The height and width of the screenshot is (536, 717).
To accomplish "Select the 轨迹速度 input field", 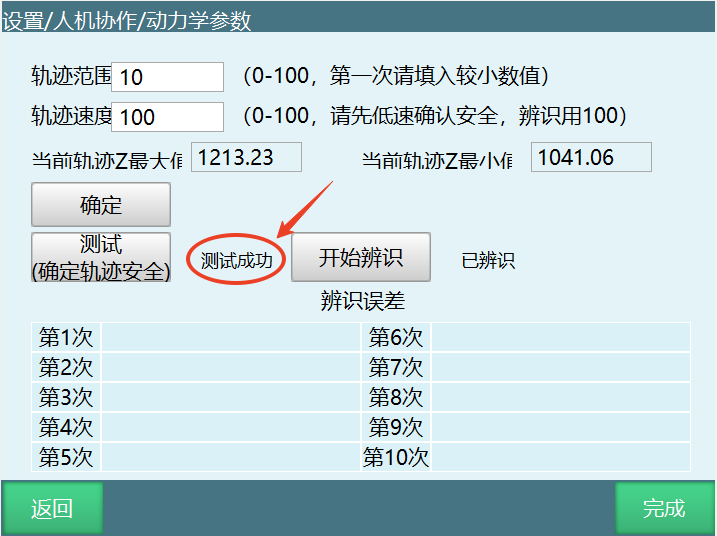I will [x=167, y=117].
